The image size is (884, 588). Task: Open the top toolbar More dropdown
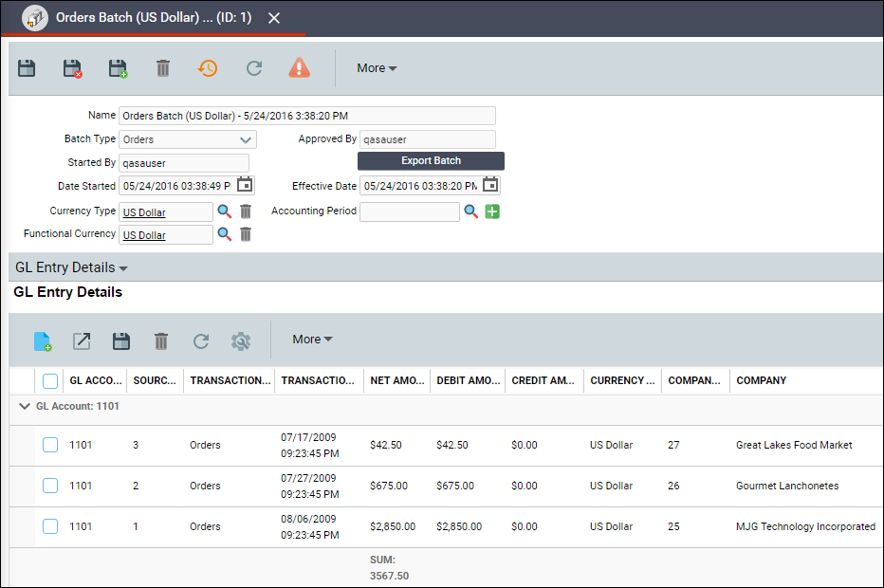[x=377, y=68]
